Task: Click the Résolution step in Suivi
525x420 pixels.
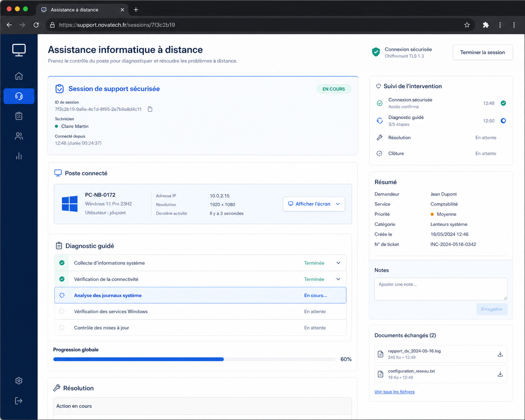Action: (441, 138)
